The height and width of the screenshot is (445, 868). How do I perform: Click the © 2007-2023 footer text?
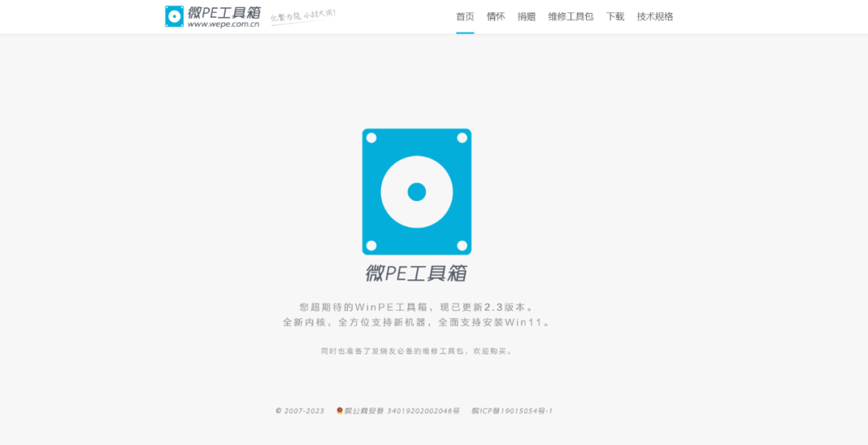[300, 411]
